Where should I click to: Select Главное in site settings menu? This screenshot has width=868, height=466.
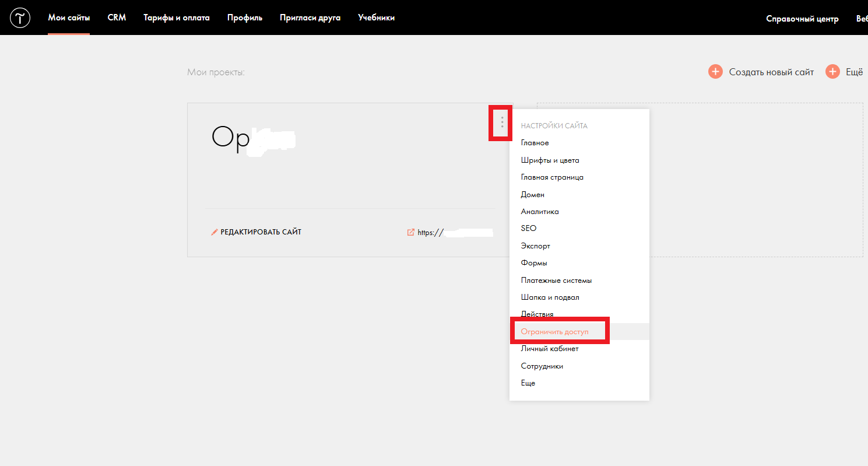tap(535, 143)
